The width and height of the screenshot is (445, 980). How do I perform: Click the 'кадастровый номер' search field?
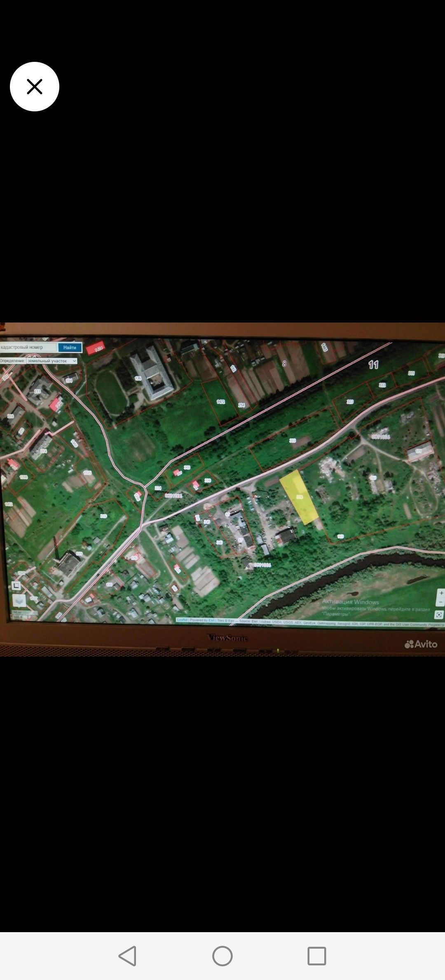pyautogui.click(x=28, y=347)
